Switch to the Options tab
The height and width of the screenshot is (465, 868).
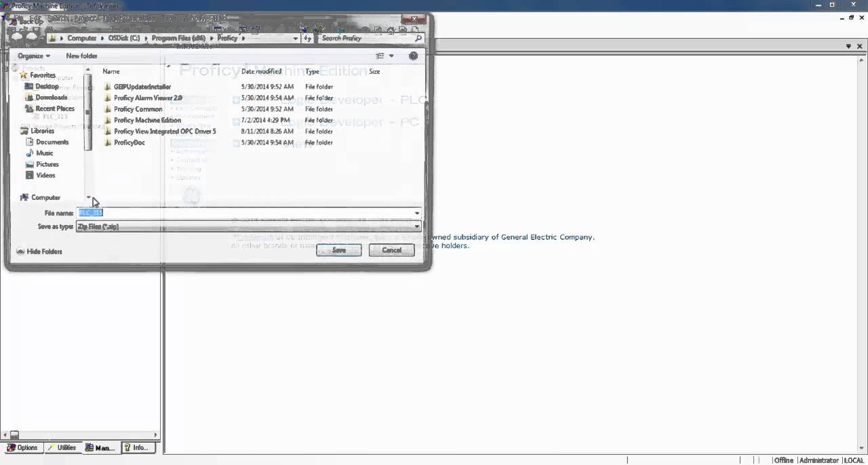[22, 447]
